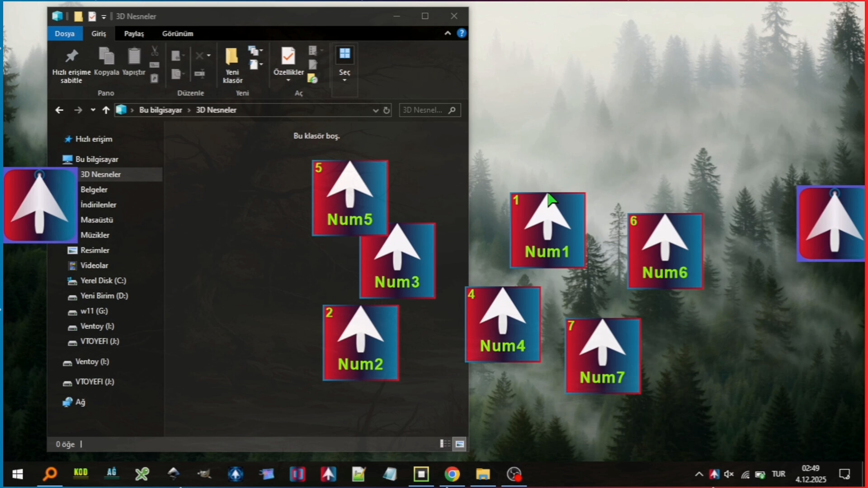Open Yerel Disk (C:) in sidebar
The height and width of the screenshot is (488, 868).
tap(103, 281)
